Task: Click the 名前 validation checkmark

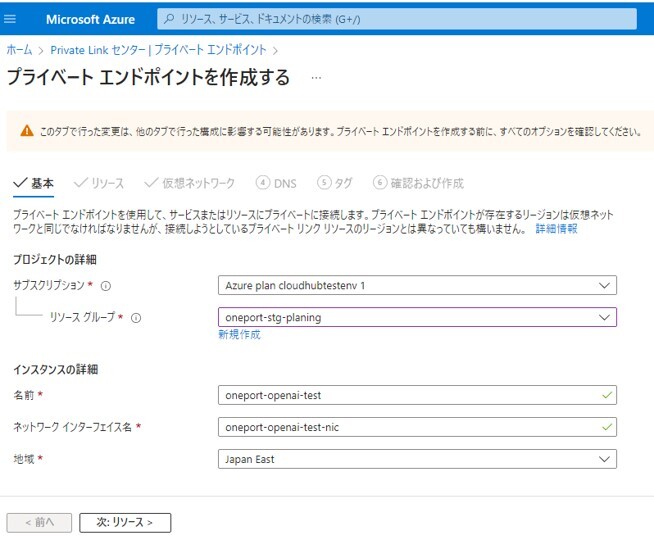Action: pos(607,395)
